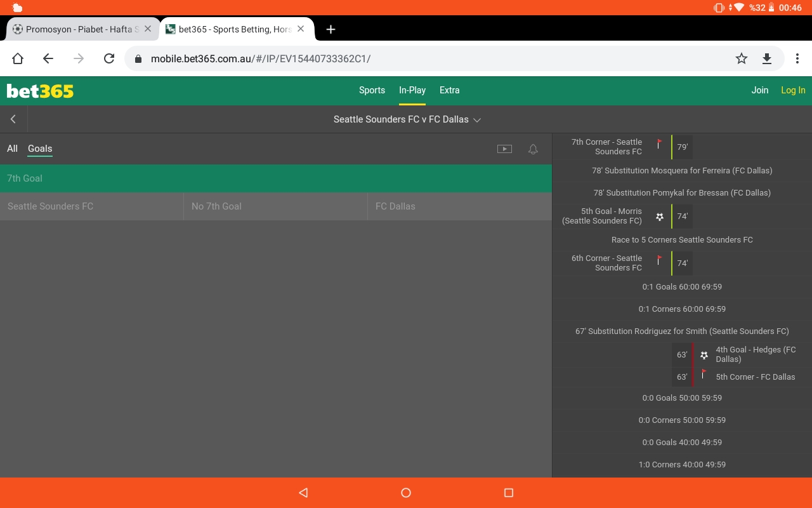Bookmark page with star icon

click(742, 58)
